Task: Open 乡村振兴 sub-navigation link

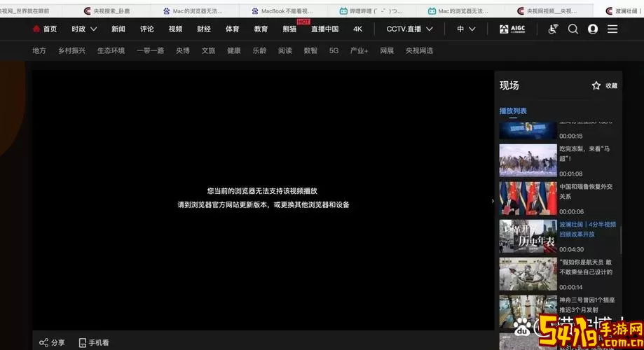Action: click(x=71, y=51)
